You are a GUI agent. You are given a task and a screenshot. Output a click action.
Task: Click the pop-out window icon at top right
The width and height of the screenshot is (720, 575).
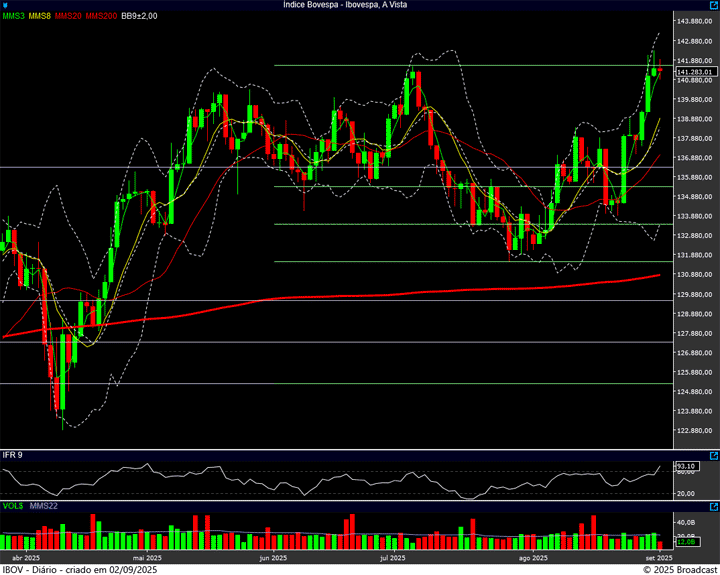(x=713, y=5)
